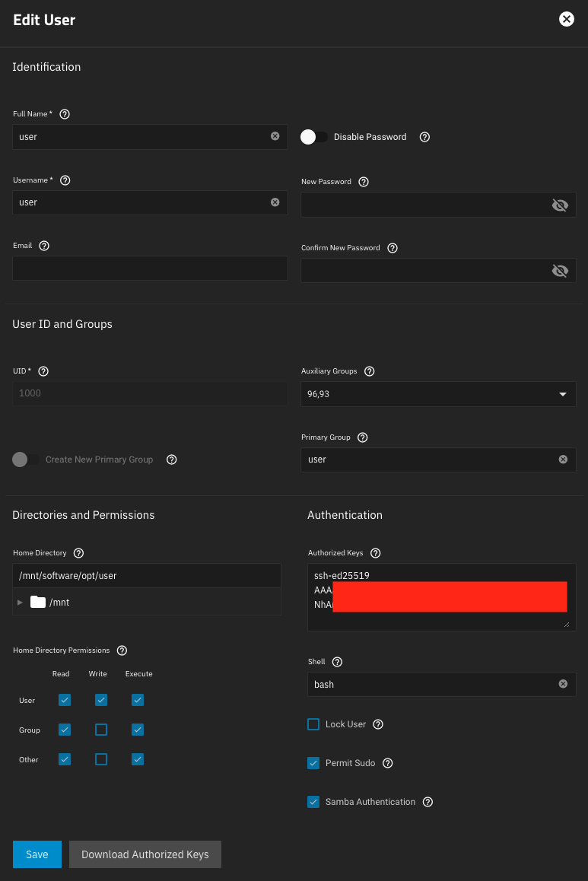Close the Edit User panel
The image size is (588, 881).
[567, 20]
